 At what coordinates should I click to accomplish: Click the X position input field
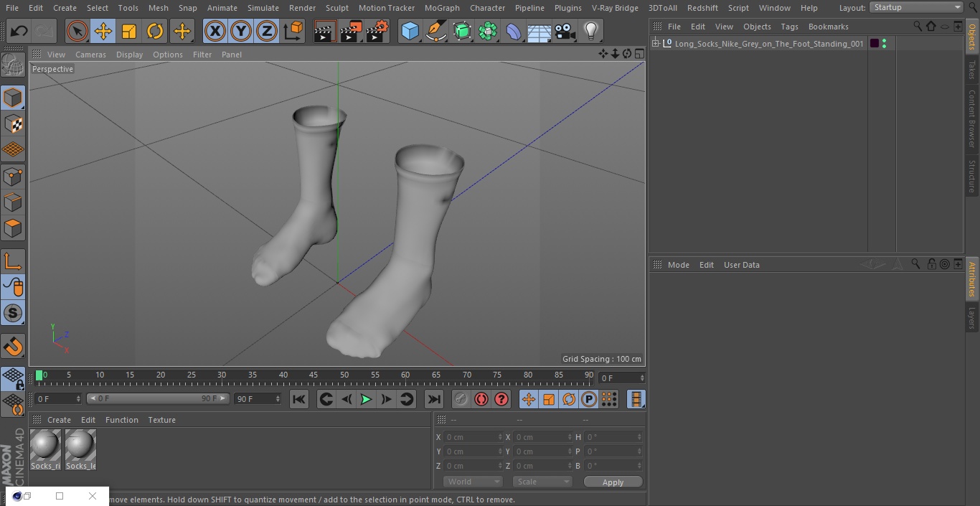coord(473,437)
